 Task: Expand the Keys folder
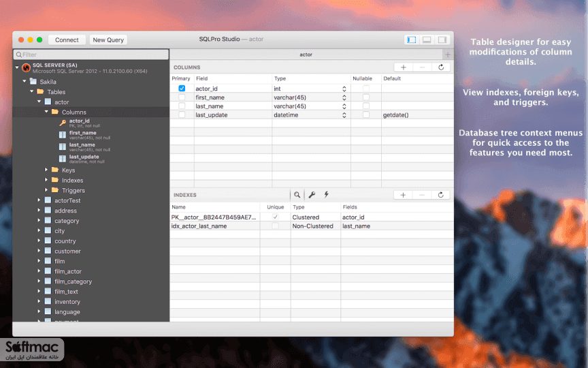[46, 170]
